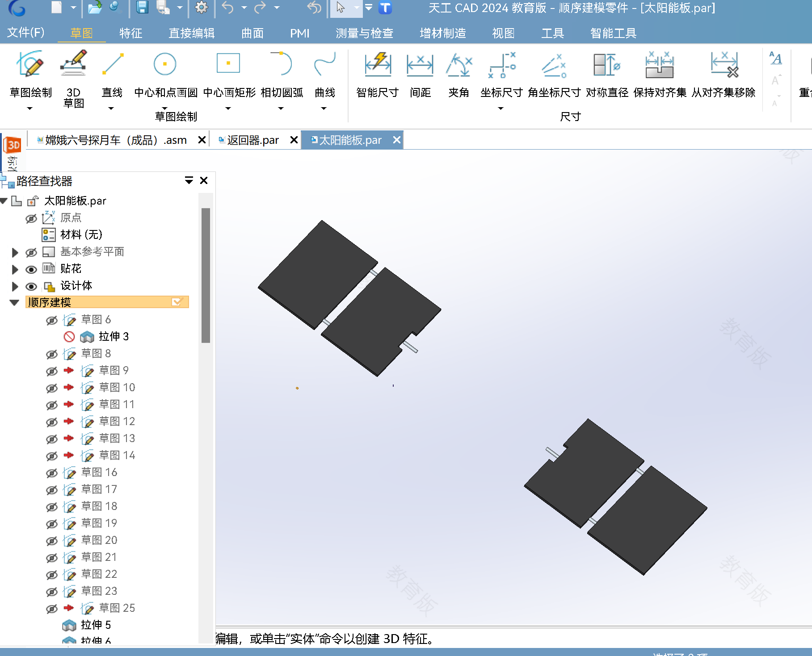Toggle visibility of 原点
This screenshot has height=656, width=812.
[x=31, y=218]
